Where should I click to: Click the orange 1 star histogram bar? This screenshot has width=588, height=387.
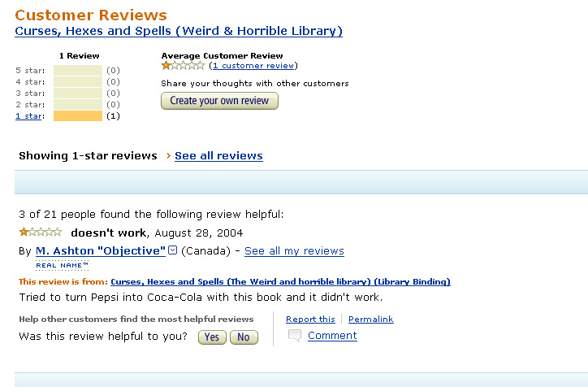point(78,116)
